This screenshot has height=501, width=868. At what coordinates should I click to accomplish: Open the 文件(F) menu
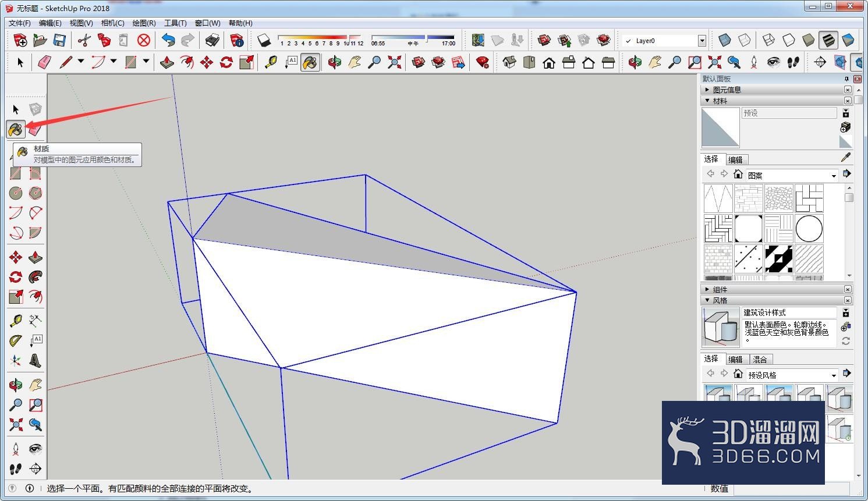coord(20,23)
